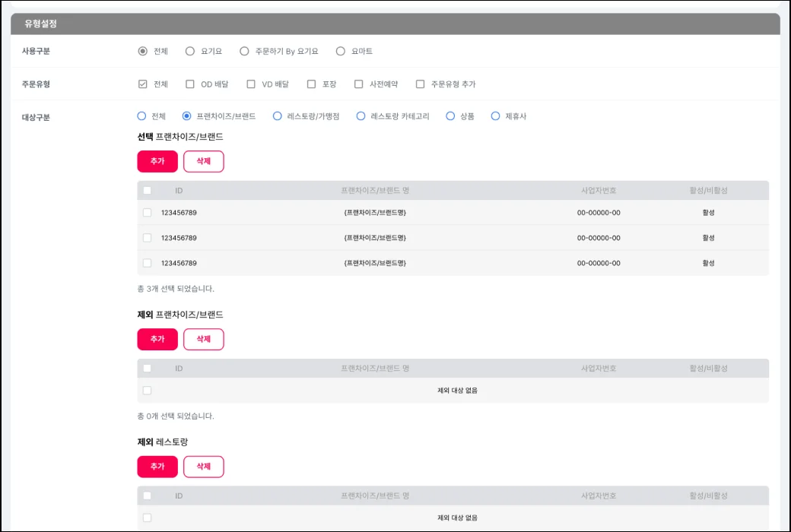Image resolution: width=791 pixels, height=532 pixels.
Task: Select 전체 radio in 대상구분 row
Action: [x=141, y=116]
